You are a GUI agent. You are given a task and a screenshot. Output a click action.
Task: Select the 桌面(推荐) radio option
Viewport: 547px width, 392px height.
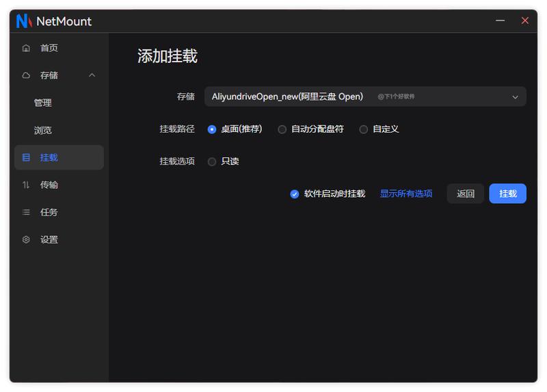pos(212,129)
